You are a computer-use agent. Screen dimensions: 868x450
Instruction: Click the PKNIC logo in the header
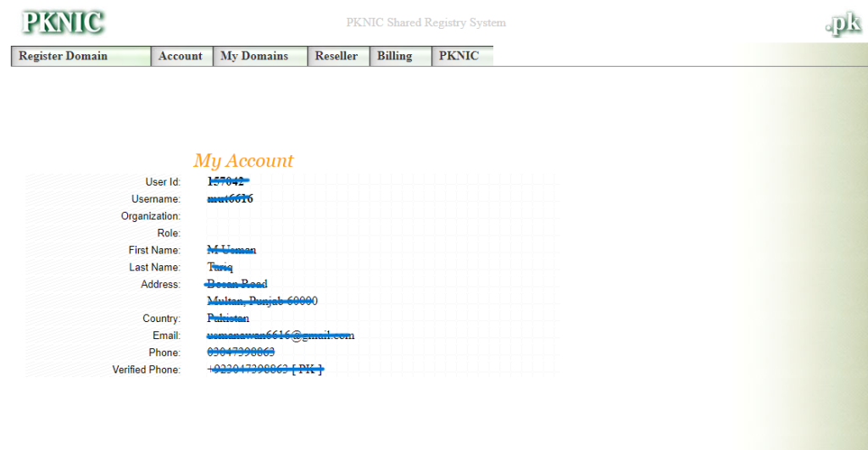pyautogui.click(x=64, y=22)
